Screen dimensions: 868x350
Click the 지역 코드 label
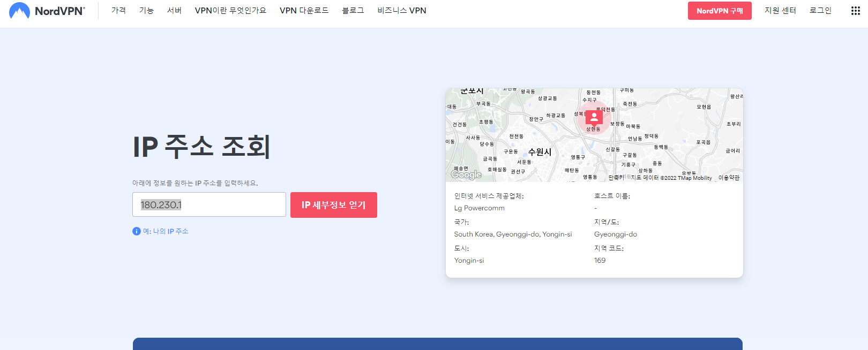609,248
